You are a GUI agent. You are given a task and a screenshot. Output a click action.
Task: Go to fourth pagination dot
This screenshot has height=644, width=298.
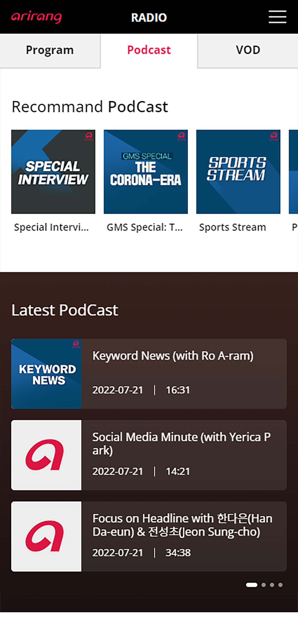[x=280, y=585]
